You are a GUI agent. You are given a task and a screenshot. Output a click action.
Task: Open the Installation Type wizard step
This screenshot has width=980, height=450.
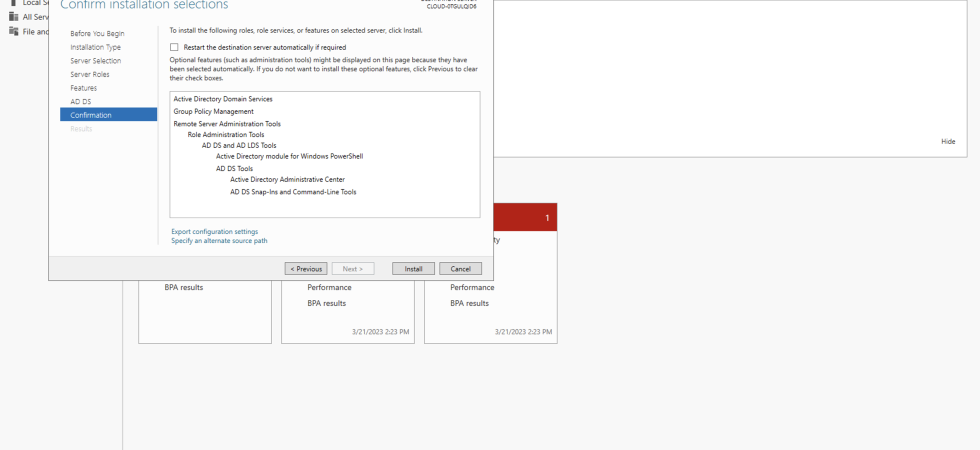pos(96,48)
